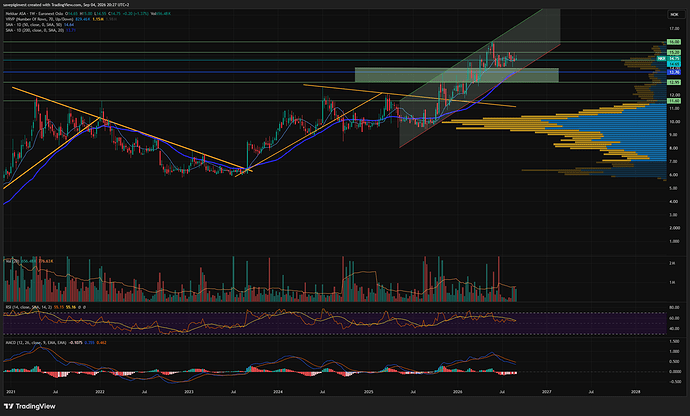Click the SMA 200 indicator legend line
This screenshot has width=690, height=416.
40,30
